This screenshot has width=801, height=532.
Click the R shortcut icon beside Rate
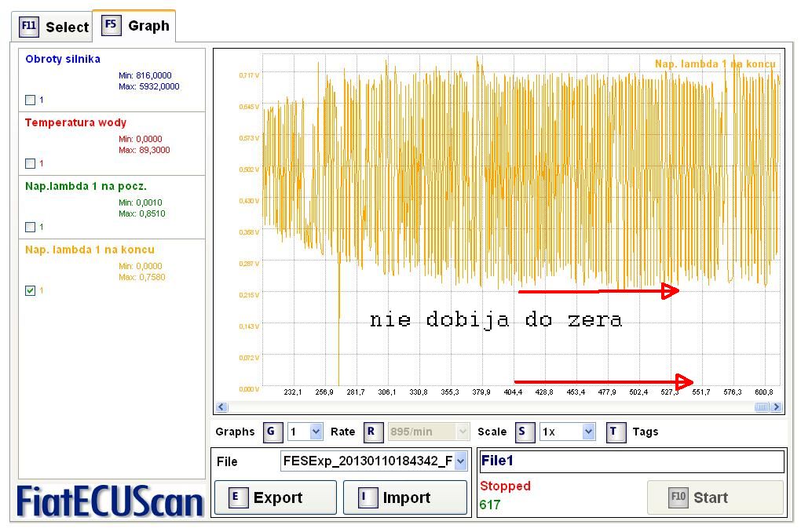372,432
